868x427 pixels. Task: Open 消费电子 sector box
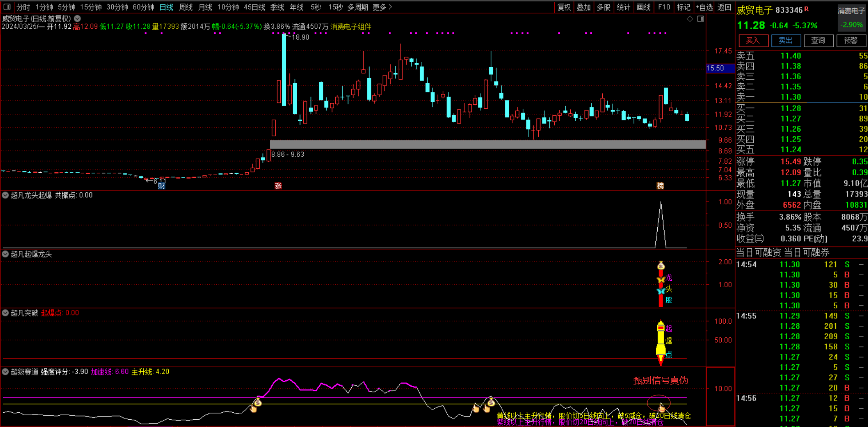pyautogui.click(x=851, y=17)
